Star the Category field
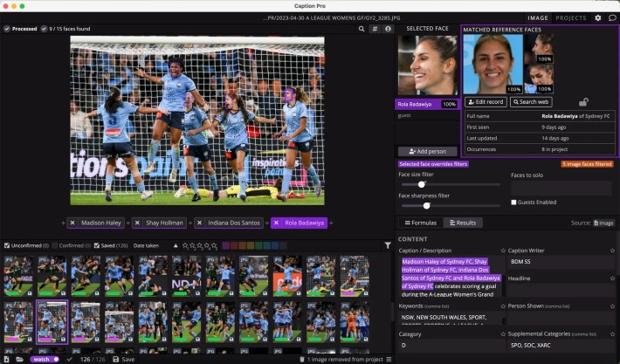Viewport: 620px width, 364px height. 503,334
